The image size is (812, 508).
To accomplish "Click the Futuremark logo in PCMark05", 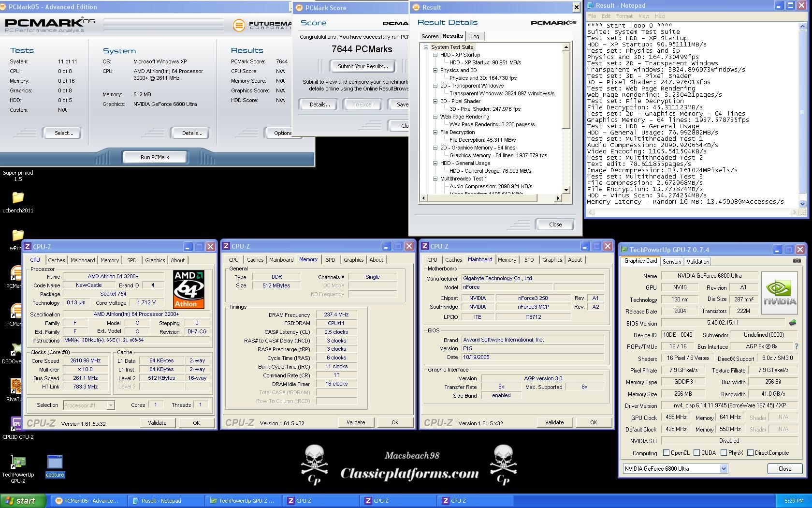I will pyautogui.click(x=262, y=25).
